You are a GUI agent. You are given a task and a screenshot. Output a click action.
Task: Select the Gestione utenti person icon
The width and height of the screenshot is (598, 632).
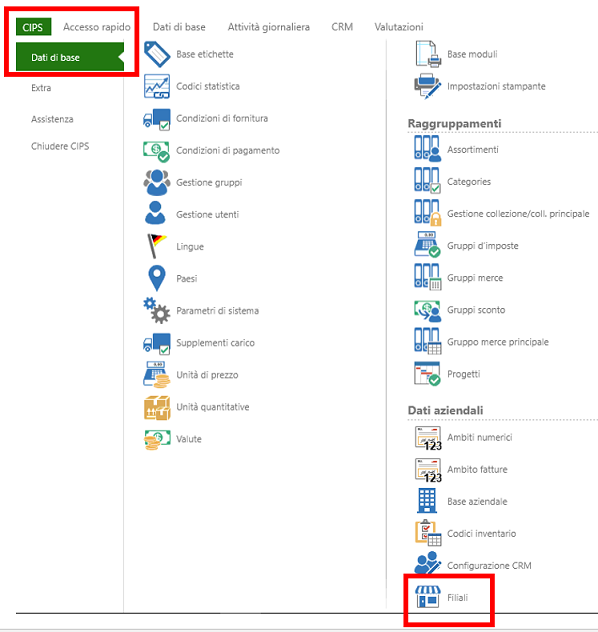[x=155, y=213]
